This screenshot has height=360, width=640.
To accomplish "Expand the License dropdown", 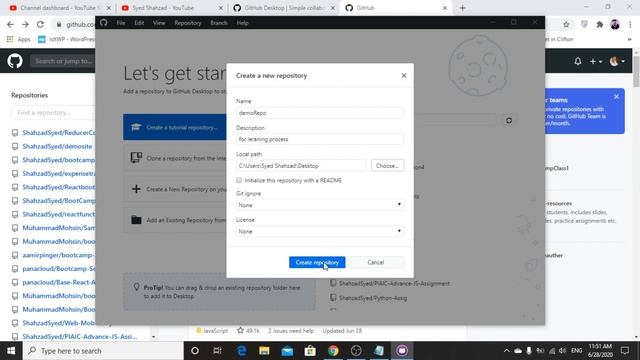I will (x=320, y=231).
